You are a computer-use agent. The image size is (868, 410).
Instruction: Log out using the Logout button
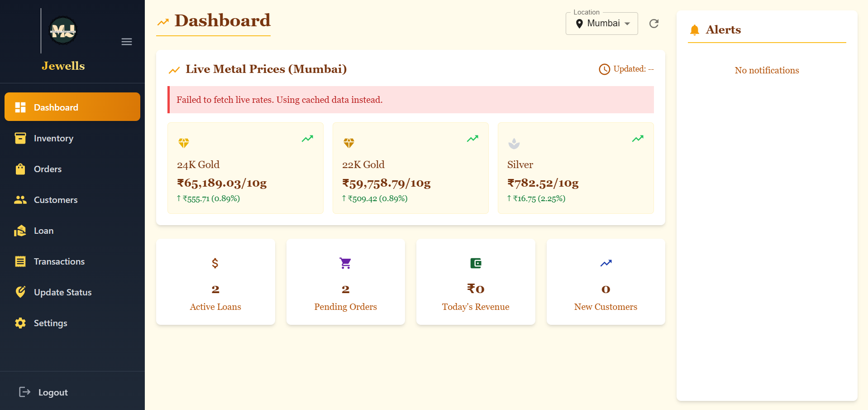tap(44, 392)
